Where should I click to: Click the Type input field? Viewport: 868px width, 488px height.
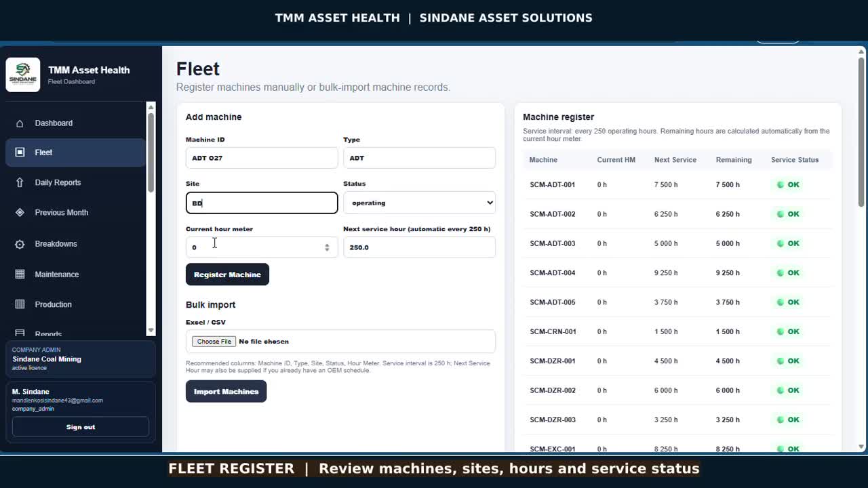[x=419, y=158]
